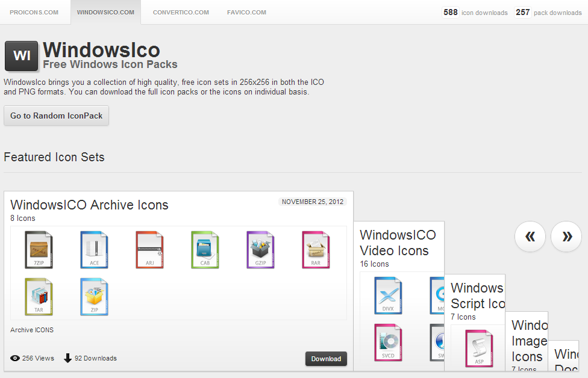The width and height of the screenshot is (588, 378).
Task: Select the WINDOWSICO.COM tab
Action: (106, 13)
